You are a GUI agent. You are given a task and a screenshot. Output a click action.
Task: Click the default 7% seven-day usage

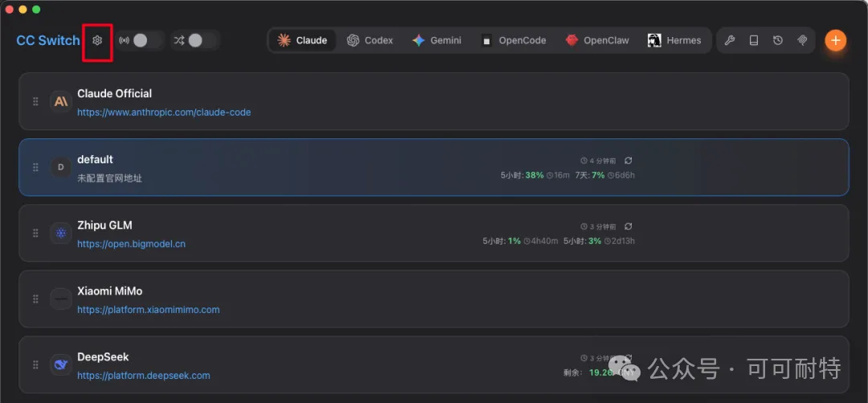pos(598,175)
